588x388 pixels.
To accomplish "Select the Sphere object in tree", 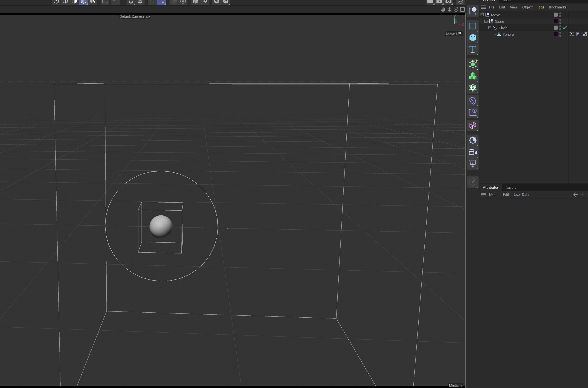I will coord(508,34).
